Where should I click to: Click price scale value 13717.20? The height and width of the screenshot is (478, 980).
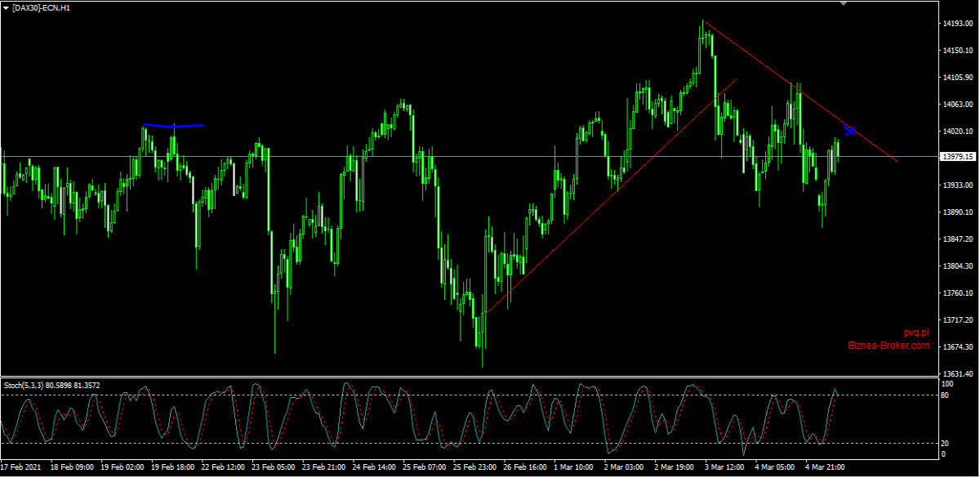pyautogui.click(x=958, y=320)
